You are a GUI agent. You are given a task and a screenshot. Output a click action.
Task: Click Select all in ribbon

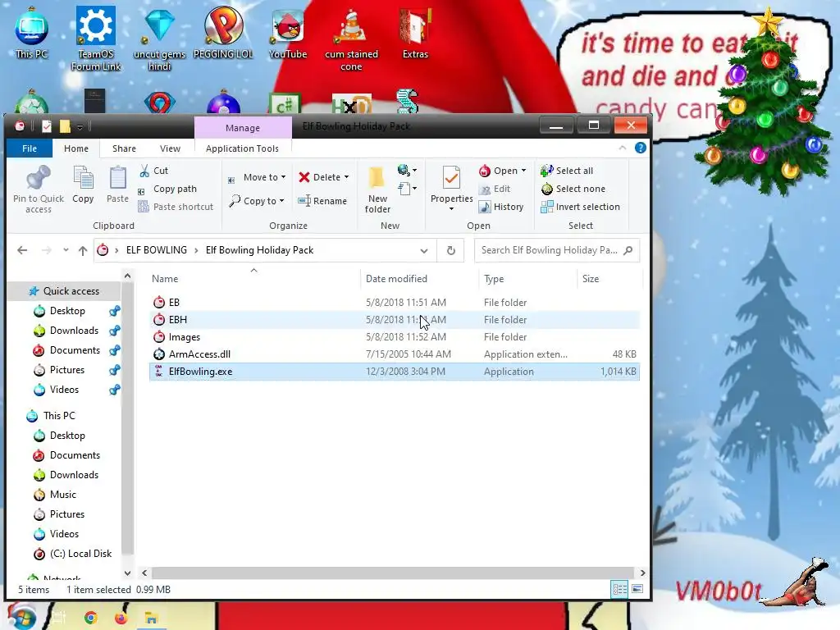[x=567, y=171]
